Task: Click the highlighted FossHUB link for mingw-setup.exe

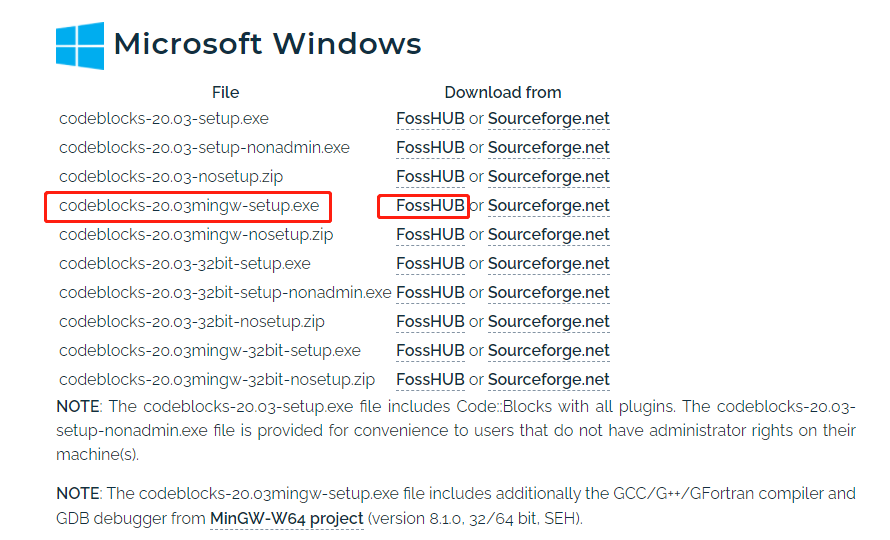Action: (430, 206)
